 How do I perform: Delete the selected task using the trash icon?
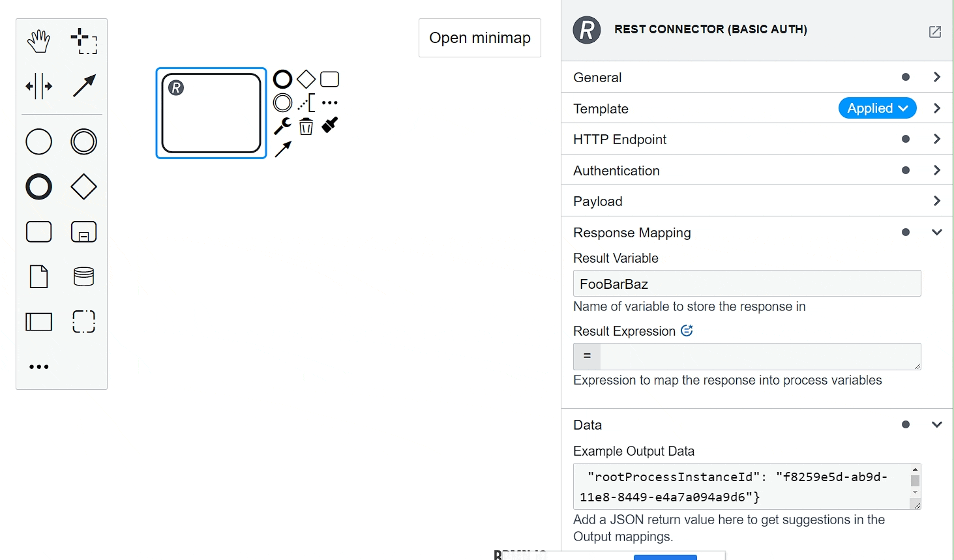tap(306, 126)
